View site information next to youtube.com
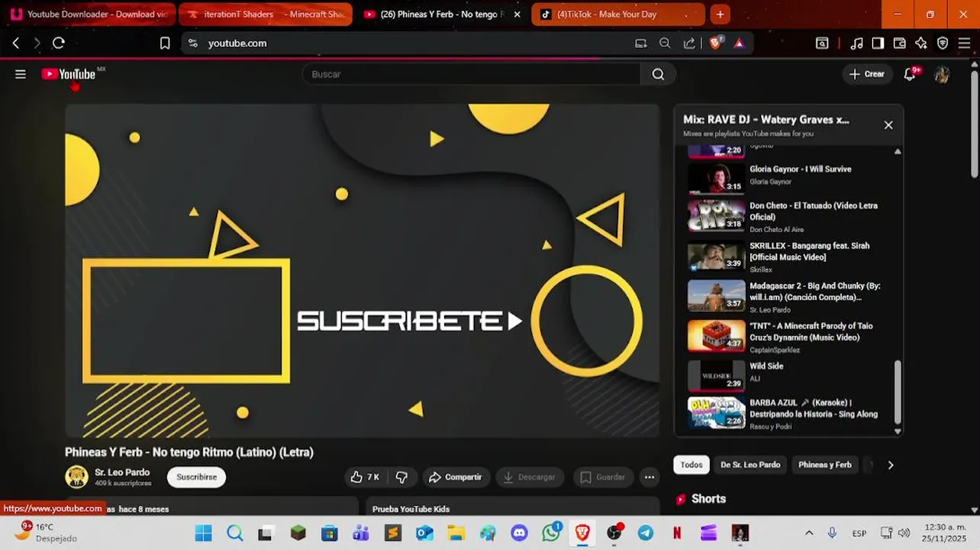This screenshot has width=980, height=550. coord(192,44)
